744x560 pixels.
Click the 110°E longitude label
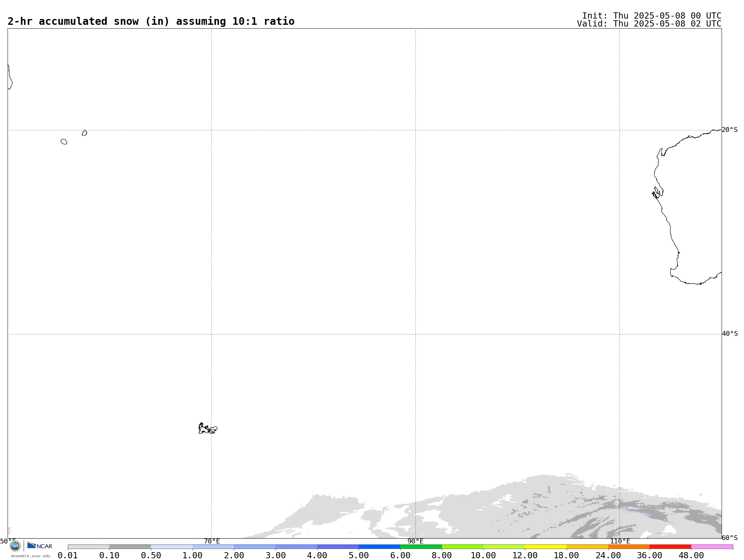(620, 541)
